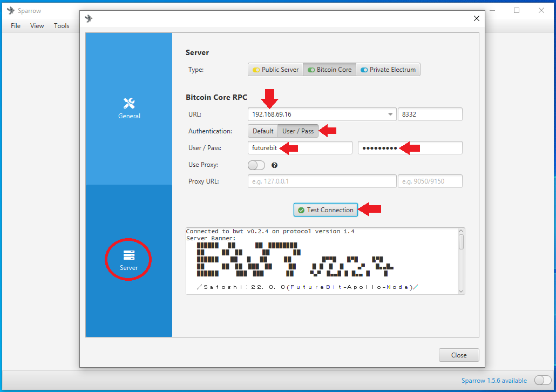This screenshot has width=556, height=392.
Task: Close the settings dialog with X
Action: click(477, 18)
